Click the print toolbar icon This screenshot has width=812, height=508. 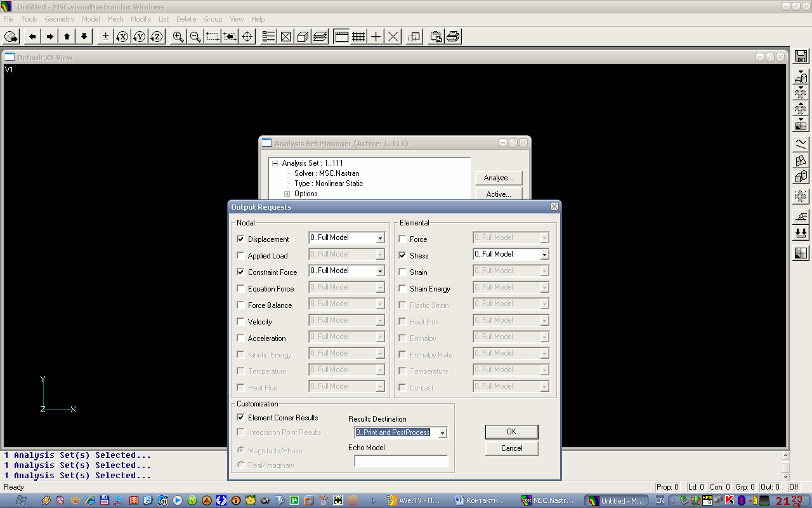pyautogui.click(x=453, y=37)
